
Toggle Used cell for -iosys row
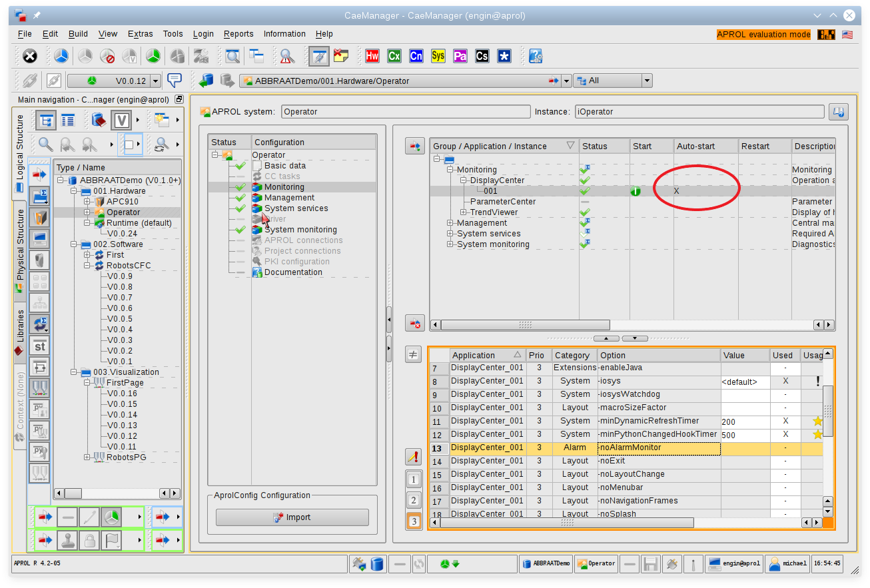(x=785, y=382)
